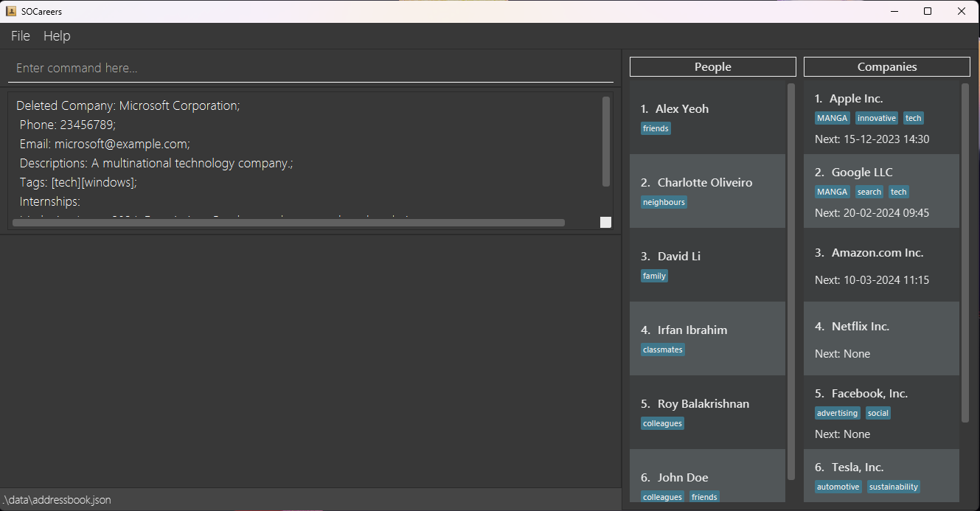Open the Help menu
Image resolution: width=980 pixels, height=511 pixels.
(x=57, y=35)
